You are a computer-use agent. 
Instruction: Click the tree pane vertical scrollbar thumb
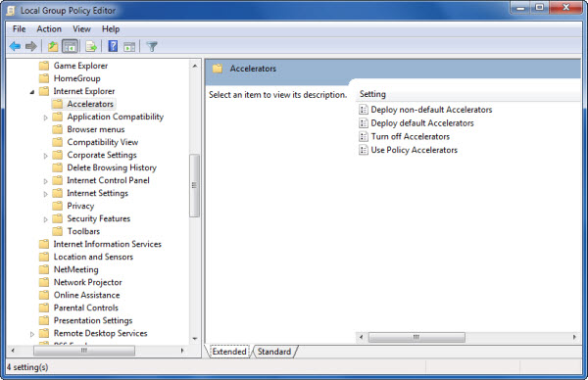coord(194,185)
